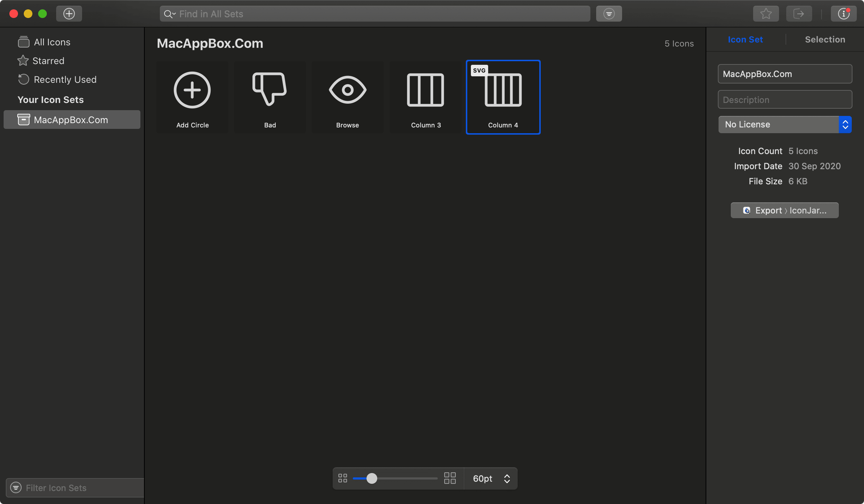Screen dimensions: 864x504
Task: Click the MacAppBox.Com heading title
Action: tap(210, 44)
